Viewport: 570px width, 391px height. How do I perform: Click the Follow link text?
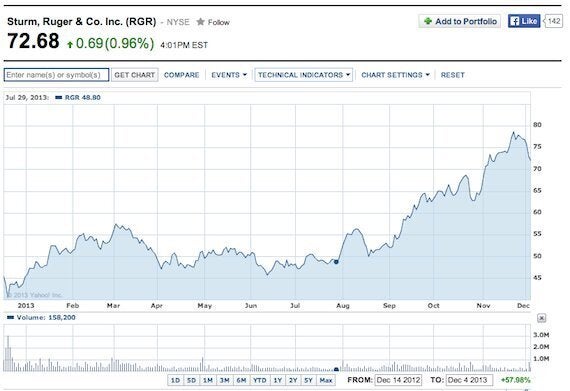pos(218,22)
